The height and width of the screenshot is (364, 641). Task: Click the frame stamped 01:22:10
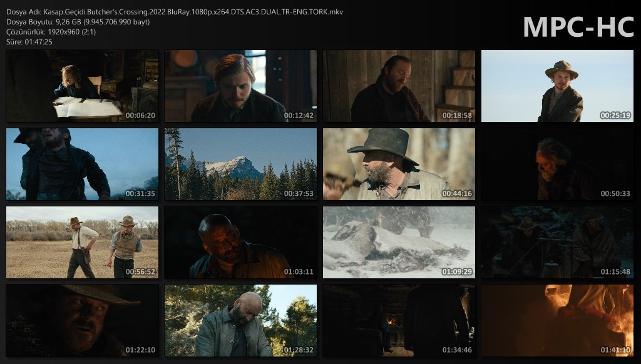[82, 320]
